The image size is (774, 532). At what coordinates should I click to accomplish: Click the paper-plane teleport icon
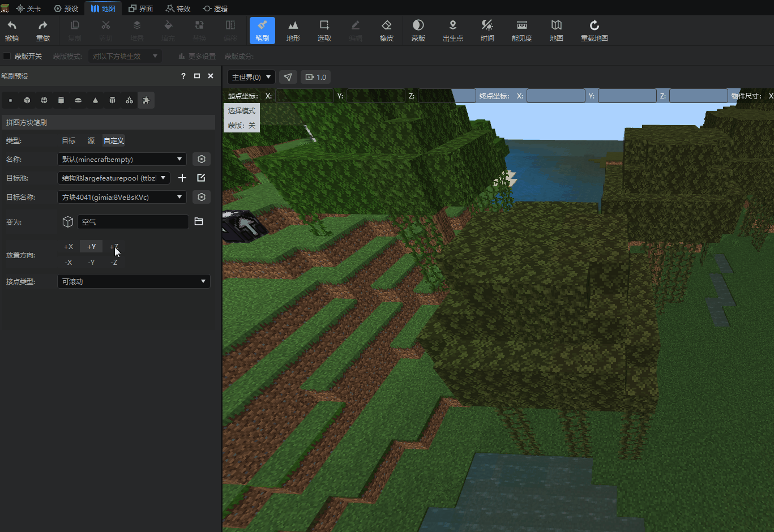[x=288, y=77]
